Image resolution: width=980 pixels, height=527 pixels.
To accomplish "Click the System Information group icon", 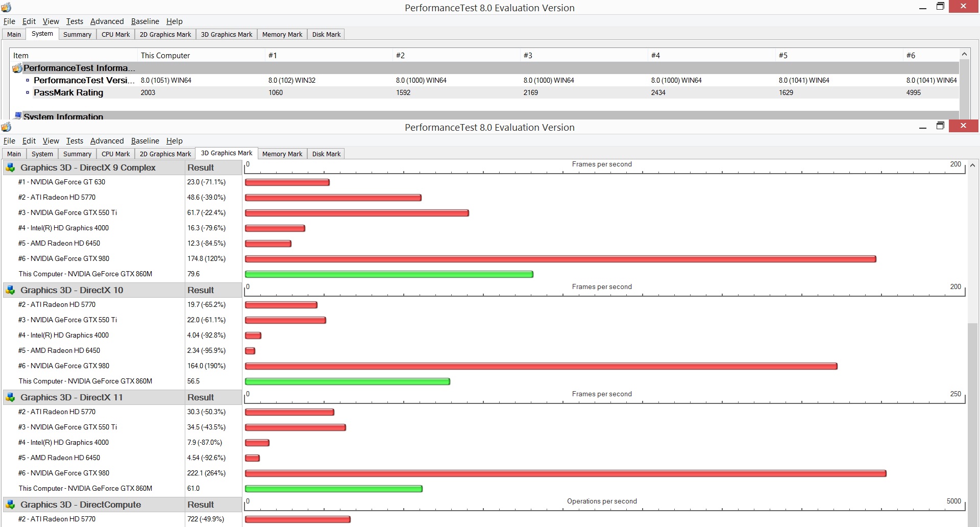I will pyautogui.click(x=18, y=116).
